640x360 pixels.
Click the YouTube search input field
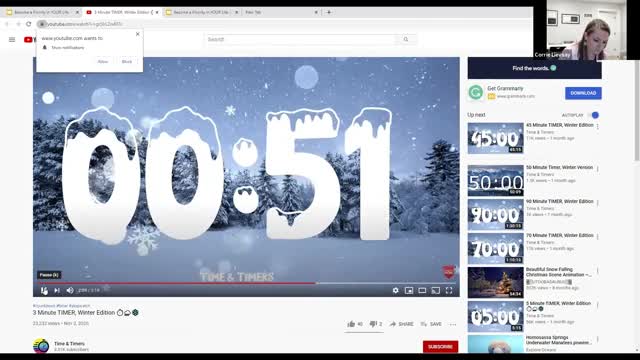(x=301, y=39)
